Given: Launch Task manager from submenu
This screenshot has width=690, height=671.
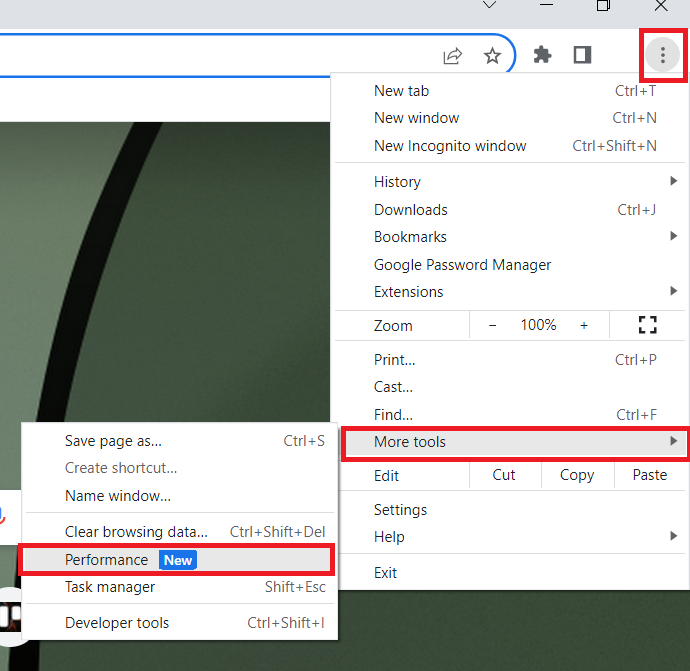Looking at the screenshot, I should [x=180, y=587].
